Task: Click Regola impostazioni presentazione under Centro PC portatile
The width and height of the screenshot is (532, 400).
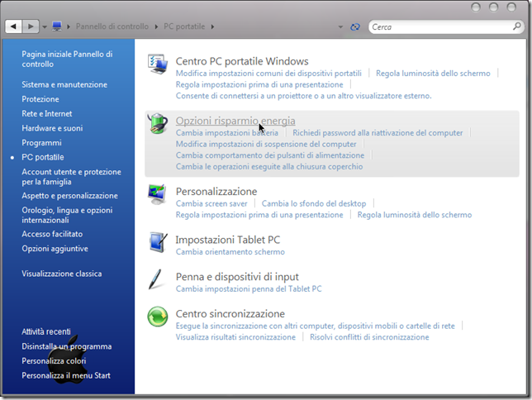Action: point(259,84)
